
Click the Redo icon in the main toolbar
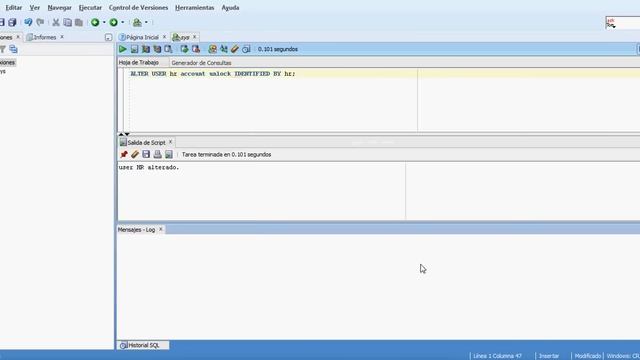point(40,22)
